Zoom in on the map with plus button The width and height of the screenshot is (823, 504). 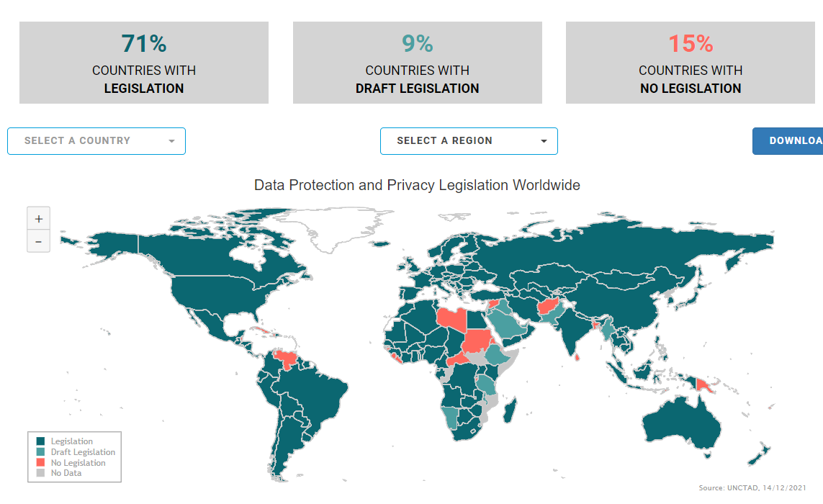click(38, 219)
